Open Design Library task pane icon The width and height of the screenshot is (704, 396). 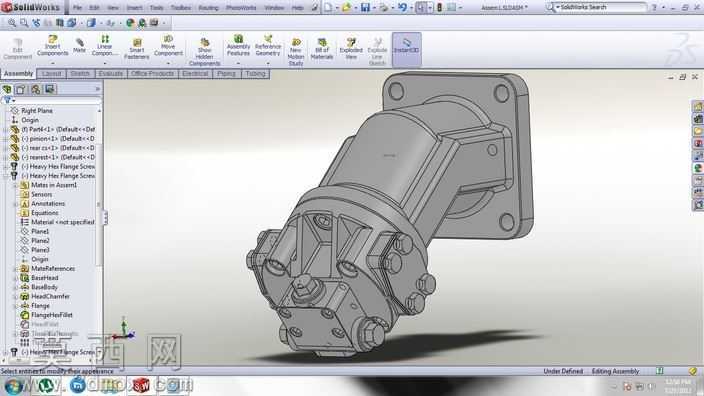[x=698, y=119]
